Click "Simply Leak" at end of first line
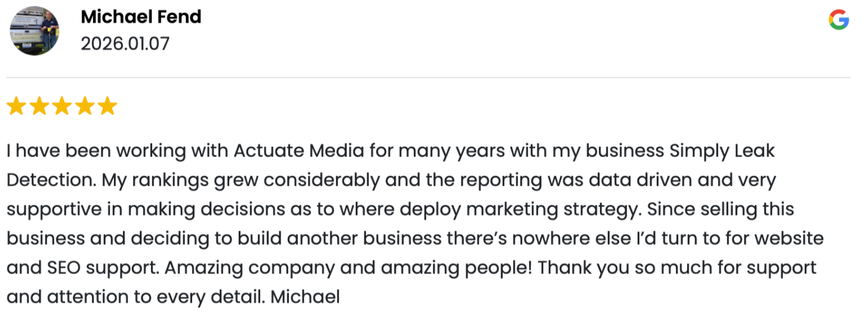The image size is (868, 328). [x=722, y=151]
